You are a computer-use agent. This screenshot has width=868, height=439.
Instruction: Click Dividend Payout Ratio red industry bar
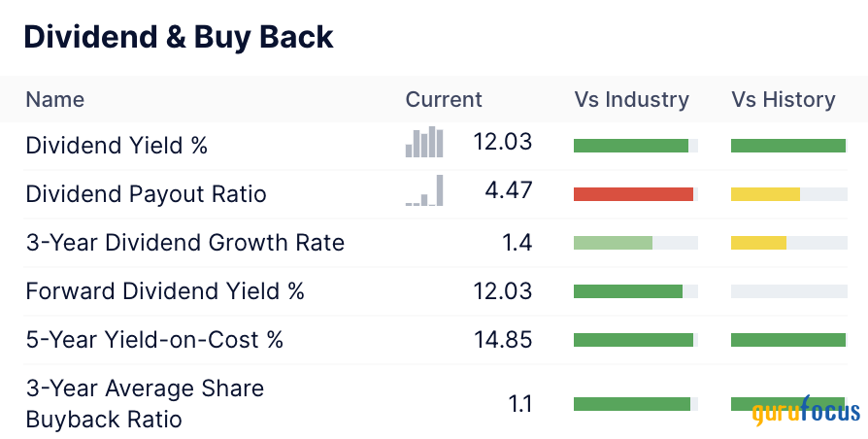tap(635, 194)
